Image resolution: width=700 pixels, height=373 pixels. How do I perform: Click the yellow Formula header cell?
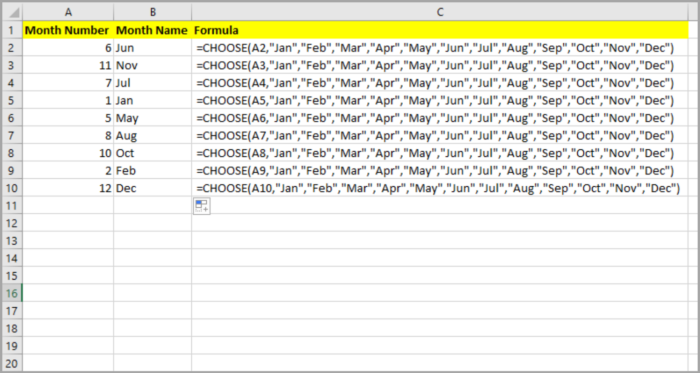[x=440, y=30]
